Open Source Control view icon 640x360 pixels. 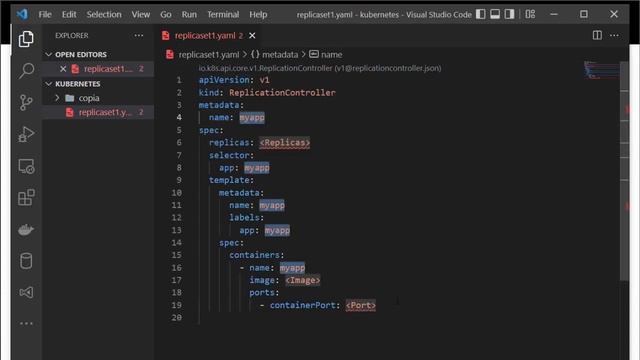(26, 102)
